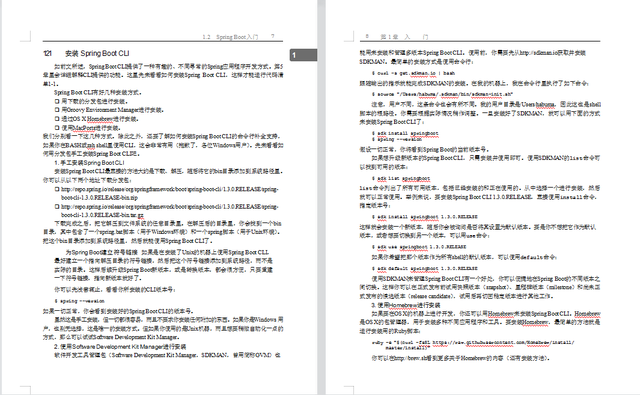Click the bullet line mentioning Groovy Environment Manager

coord(109,110)
